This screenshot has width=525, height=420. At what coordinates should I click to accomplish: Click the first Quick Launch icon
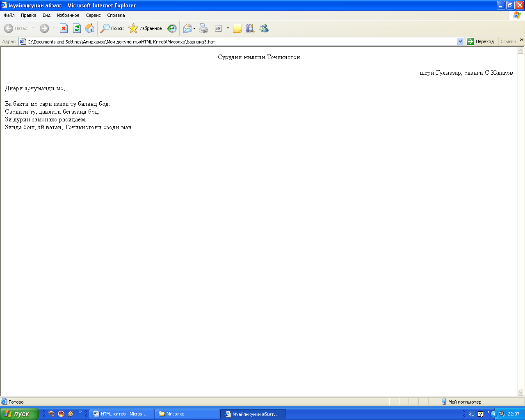[51, 414]
